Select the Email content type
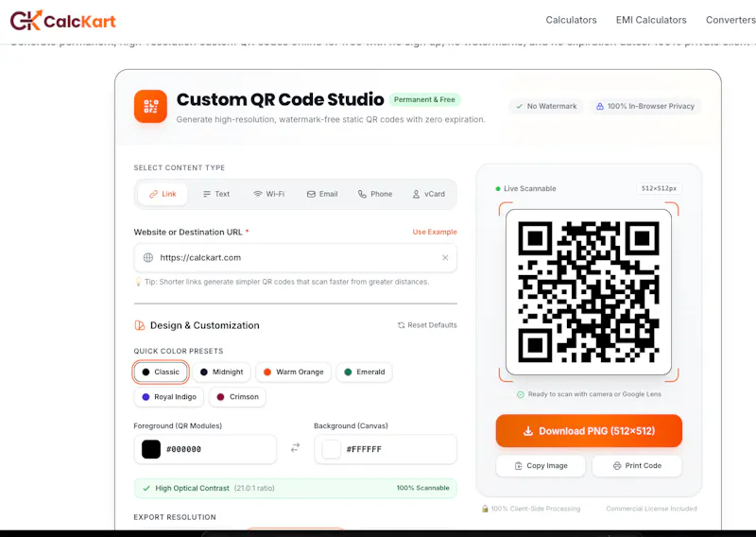The height and width of the screenshot is (537, 756). tap(322, 194)
